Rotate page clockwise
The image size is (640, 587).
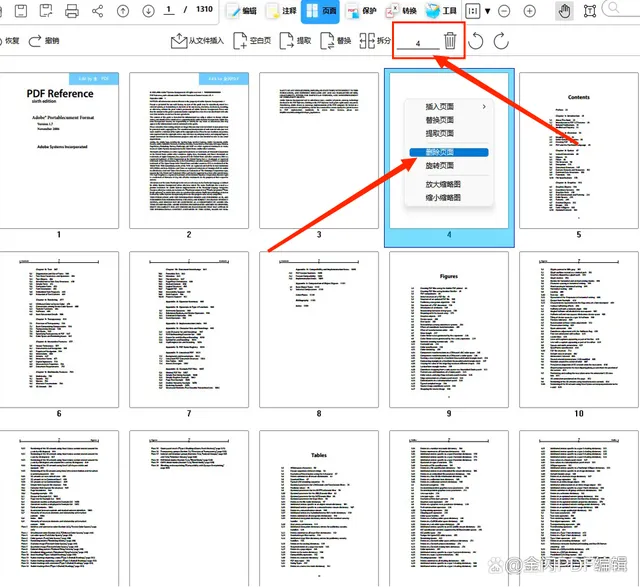tap(500, 41)
